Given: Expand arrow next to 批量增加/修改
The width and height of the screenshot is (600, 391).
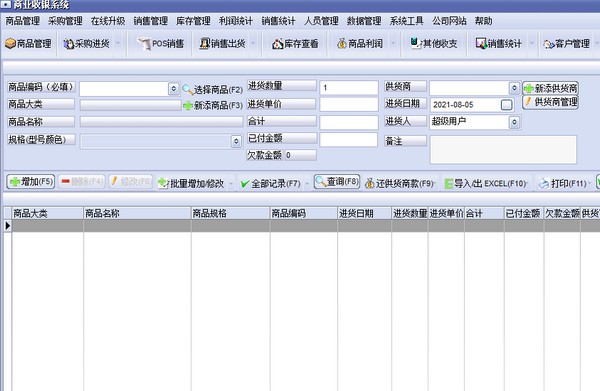Looking at the screenshot, I should [231, 184].
